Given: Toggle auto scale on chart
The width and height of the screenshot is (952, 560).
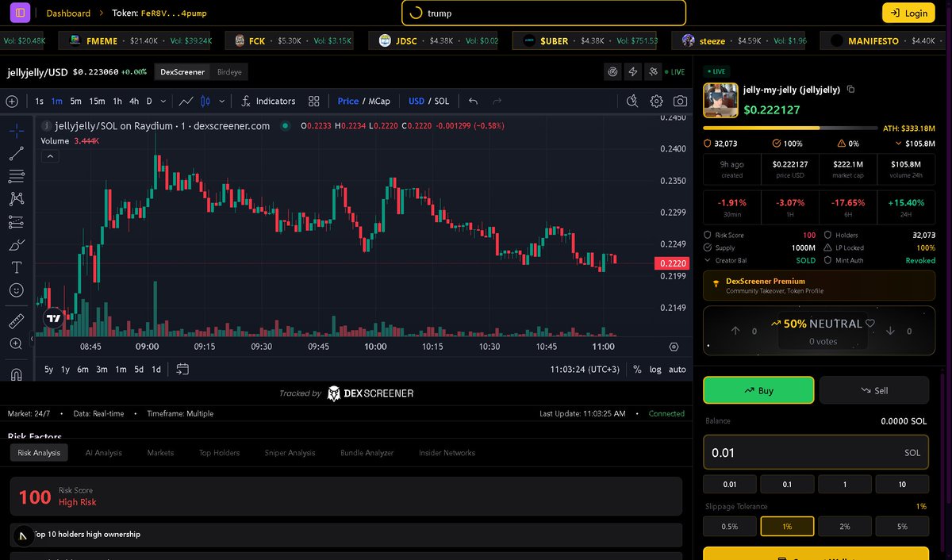Looking at the screenshot, I should tap(678, 369).
